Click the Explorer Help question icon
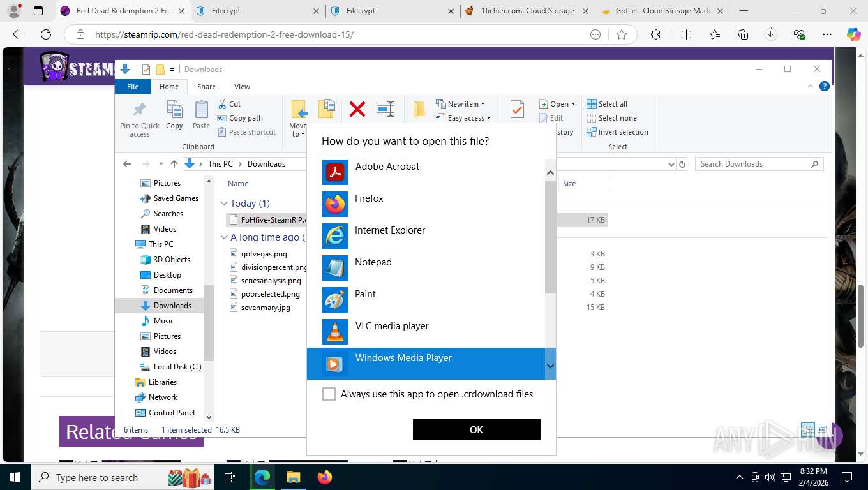This screenshot has height=490, width=868. 825,87
